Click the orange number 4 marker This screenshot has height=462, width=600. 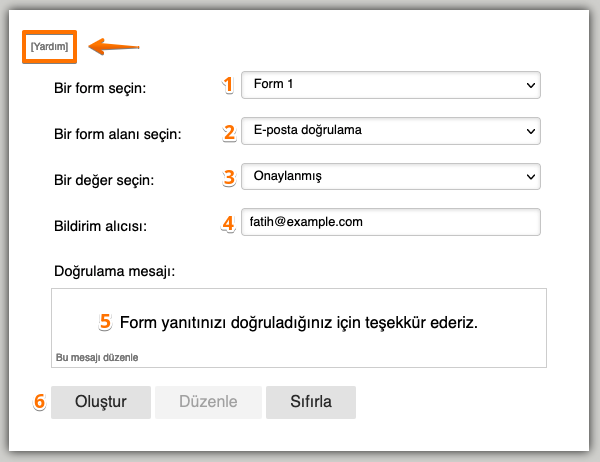pos(228,222)
